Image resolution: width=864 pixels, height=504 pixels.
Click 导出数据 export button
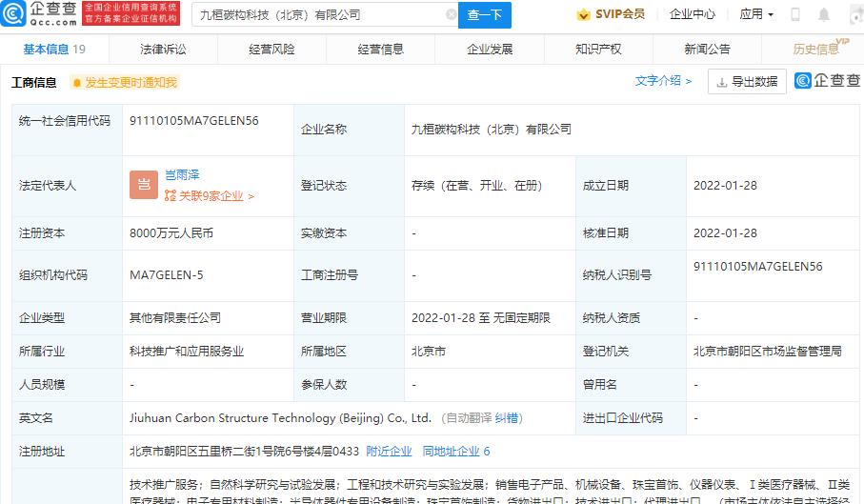pos(747,82)
